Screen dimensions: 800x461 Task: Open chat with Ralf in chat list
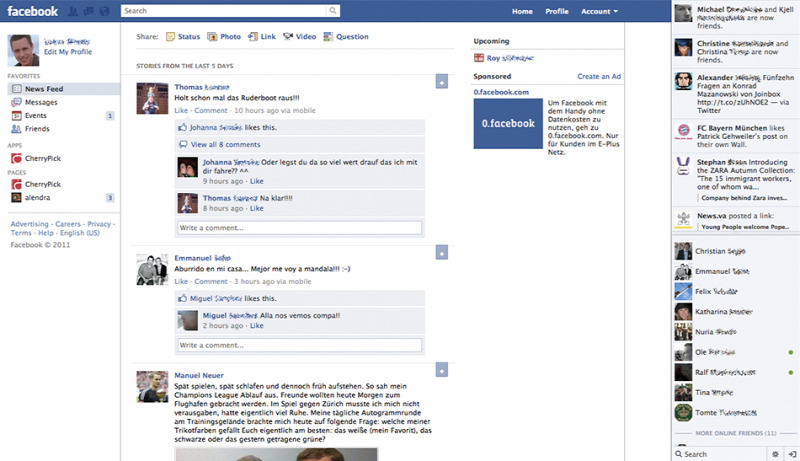click(x=735, y=372)
